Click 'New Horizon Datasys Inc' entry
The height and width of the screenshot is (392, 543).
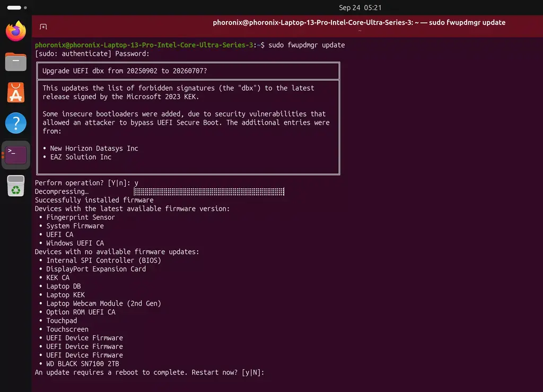click(94, 149)
